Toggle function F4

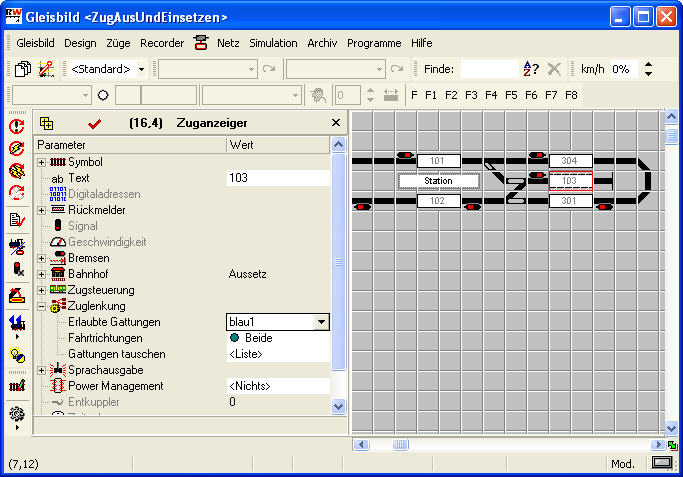(491, 95)
